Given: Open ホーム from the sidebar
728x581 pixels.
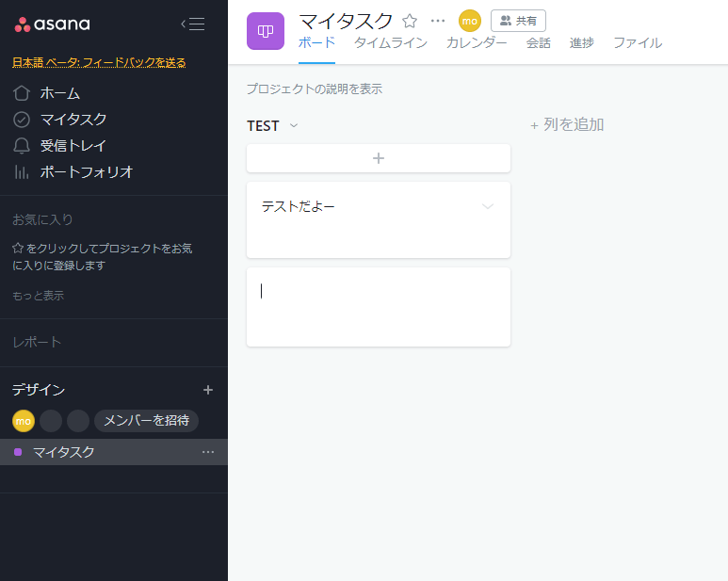Looking at the screenshot, I should 59,93.
